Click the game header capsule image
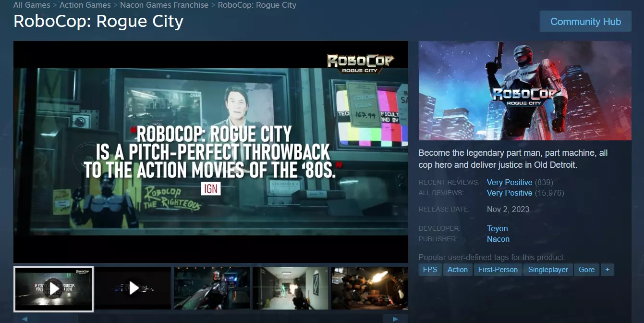 [x=525, y=90]
